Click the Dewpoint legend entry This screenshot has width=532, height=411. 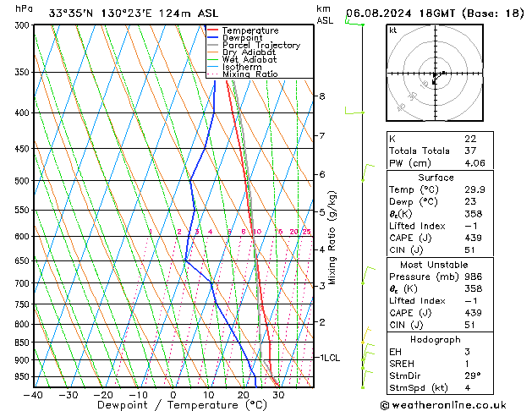(x=235, y=38)
